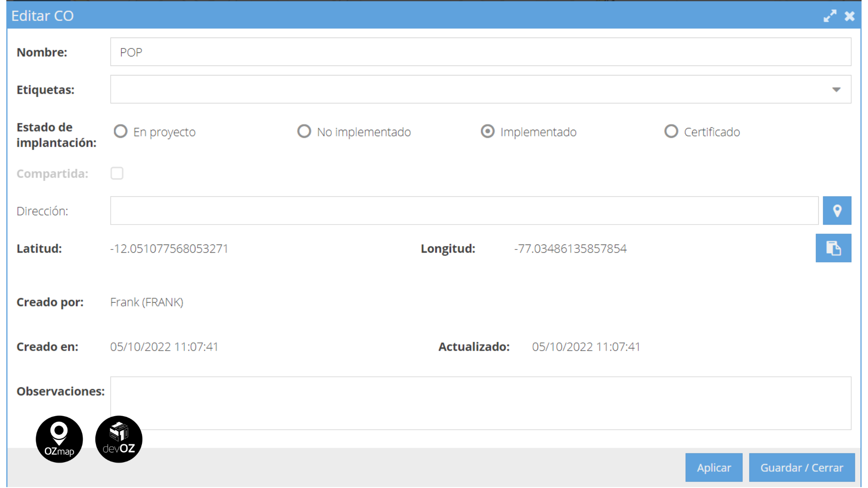The width and height of the screenshot is (868, 488).
Task: Click the Nombre field containing POP
Action: pos(480,52)
